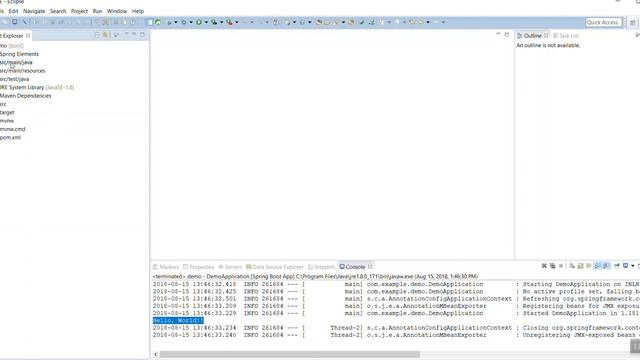Image resolution: width=640 pixels, height=360 pixels.
Task: Toggle Show Console on Standard Out changes
Action: pos(598,266)
